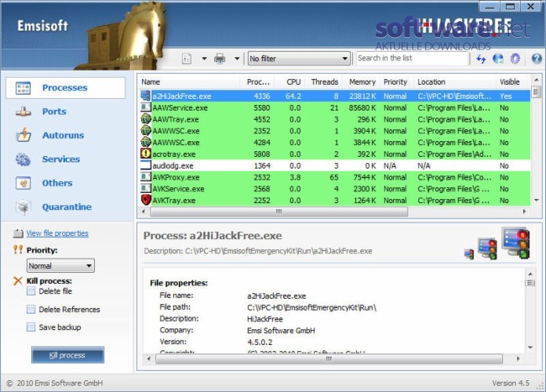546x392 pixels.
Task: Click the a2HiJackFree.exe row icon
Action: click(146, 96)
